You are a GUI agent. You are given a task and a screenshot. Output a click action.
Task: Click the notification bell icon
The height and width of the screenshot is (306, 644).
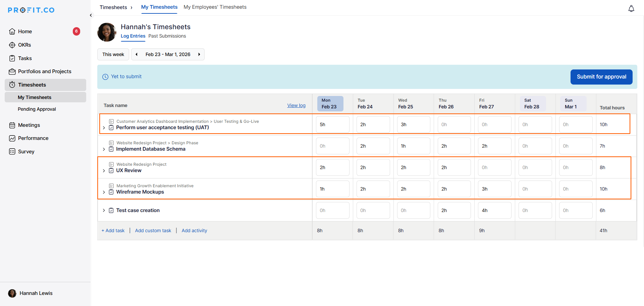coord(631,9)
